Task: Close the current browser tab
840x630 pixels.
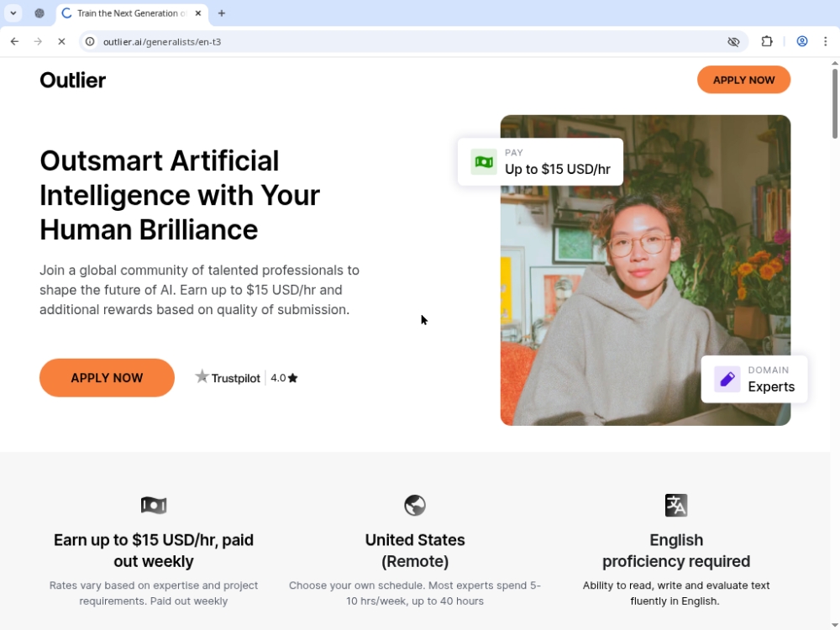Action: coord(198,13)
